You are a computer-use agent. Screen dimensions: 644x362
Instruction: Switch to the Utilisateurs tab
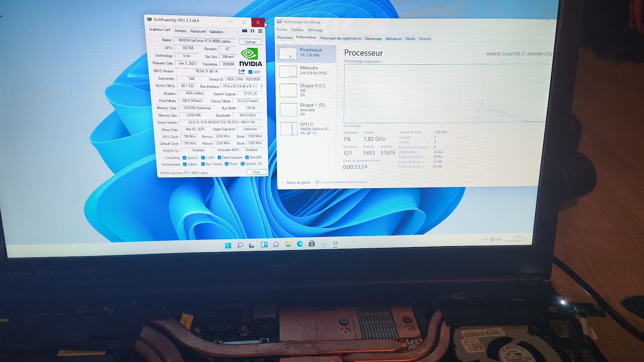tap(393, 39)
